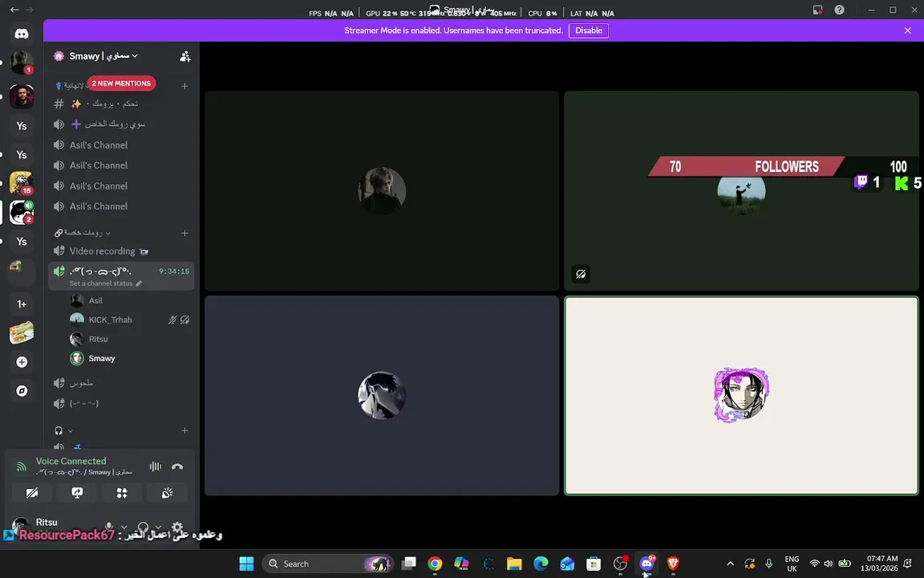Image resolution: width=924 pixels, height=578 pixels.
Task: Open headphone output options chevron
Action: click(x=158, y=527)
